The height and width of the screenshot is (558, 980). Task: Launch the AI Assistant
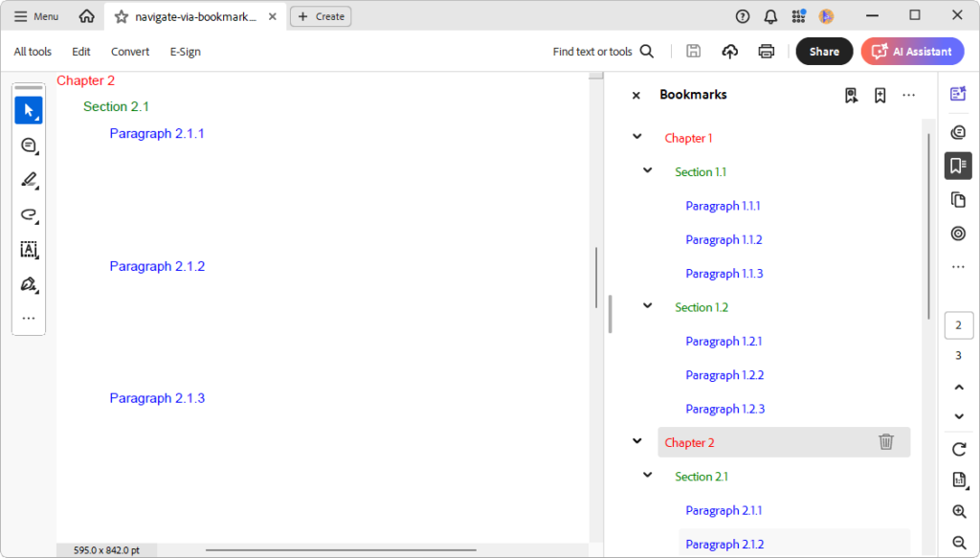click(x=912, y=51)
